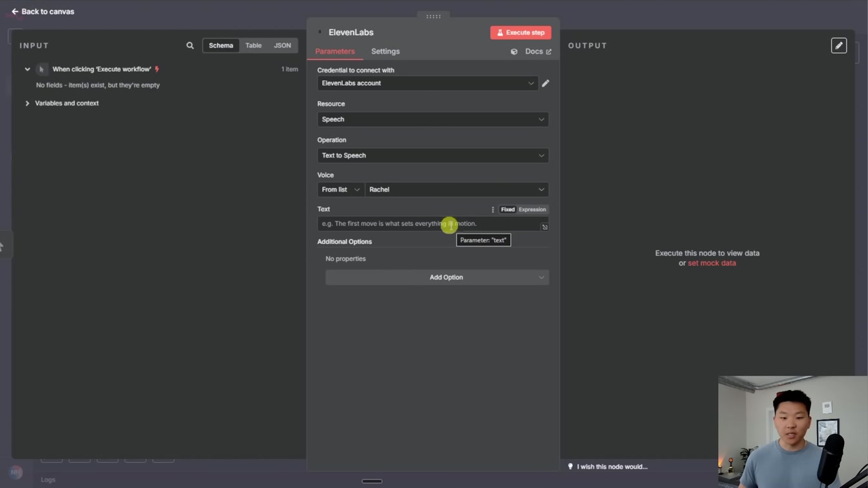Set Text field mode to Expression
The height and width of the screenshot is (488, 868).
click(532, 210)
